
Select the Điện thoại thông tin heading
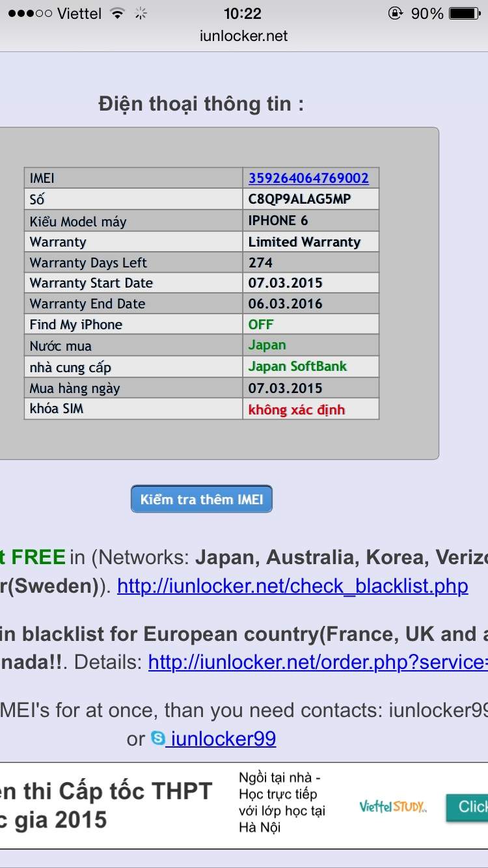[x=201, y=104]
